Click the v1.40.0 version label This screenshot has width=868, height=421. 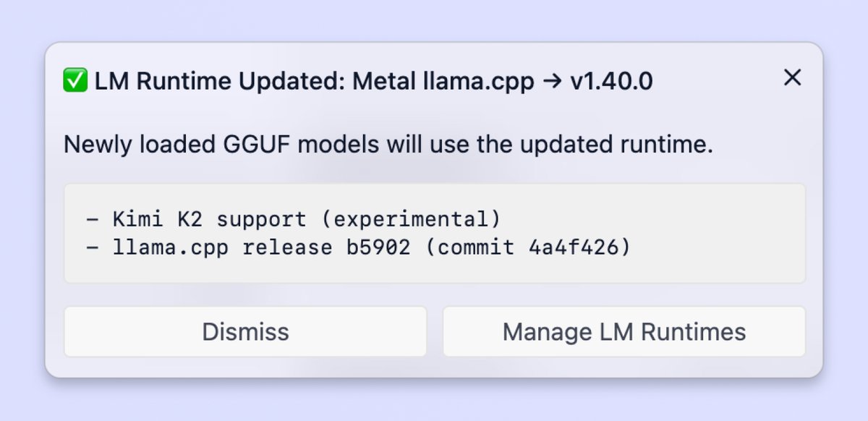(612, 82)
